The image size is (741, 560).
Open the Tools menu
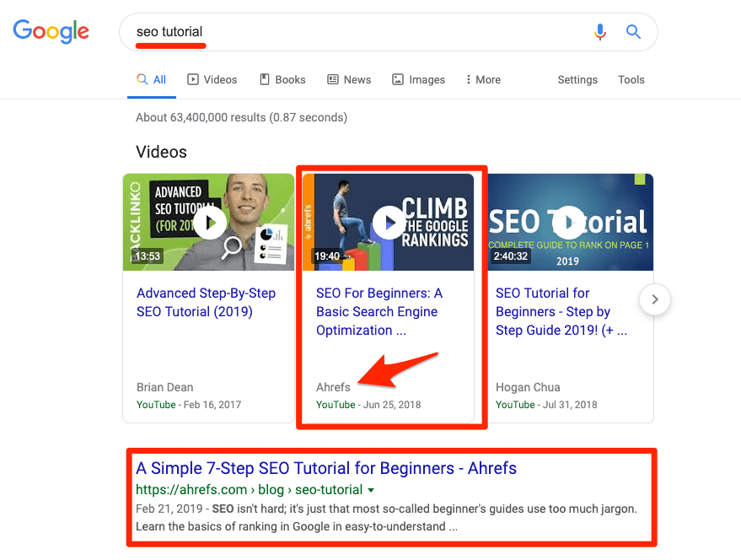tap(631, 79)
